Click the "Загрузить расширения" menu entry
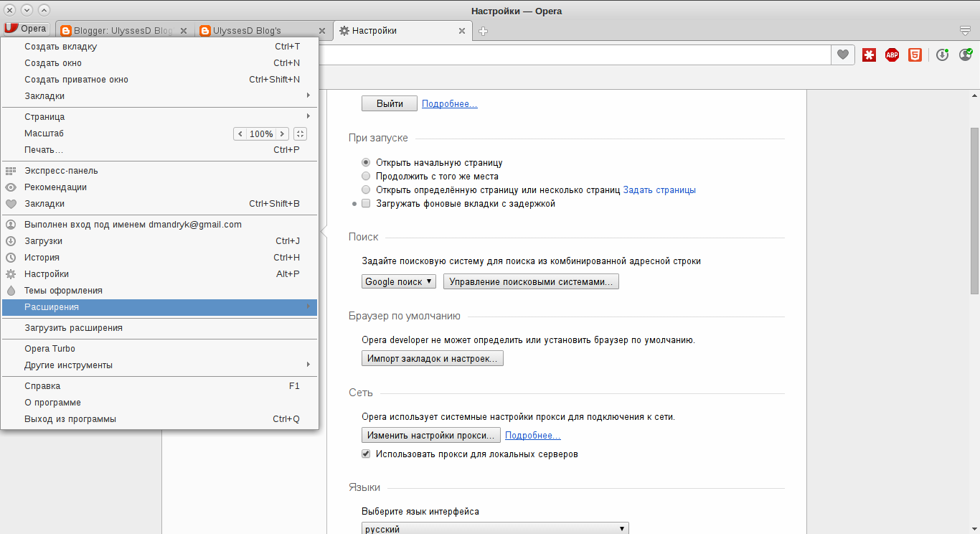980x534 pixels. pos(75,327)
